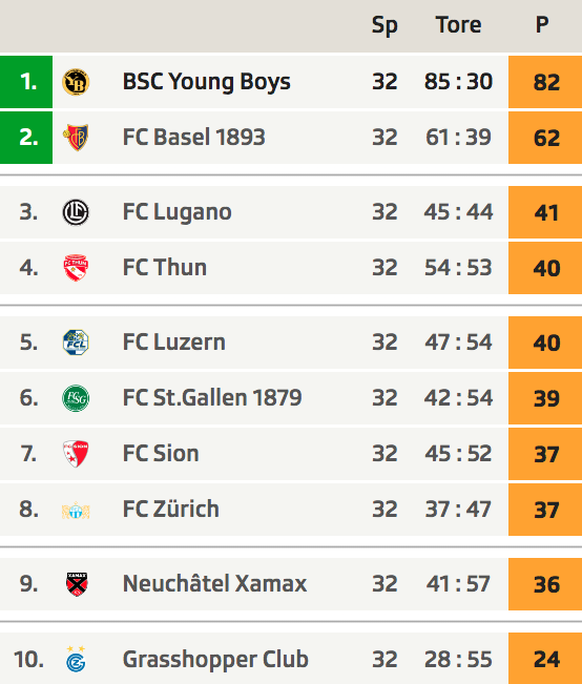Click the orange 82 points cell

coord(545,82)
